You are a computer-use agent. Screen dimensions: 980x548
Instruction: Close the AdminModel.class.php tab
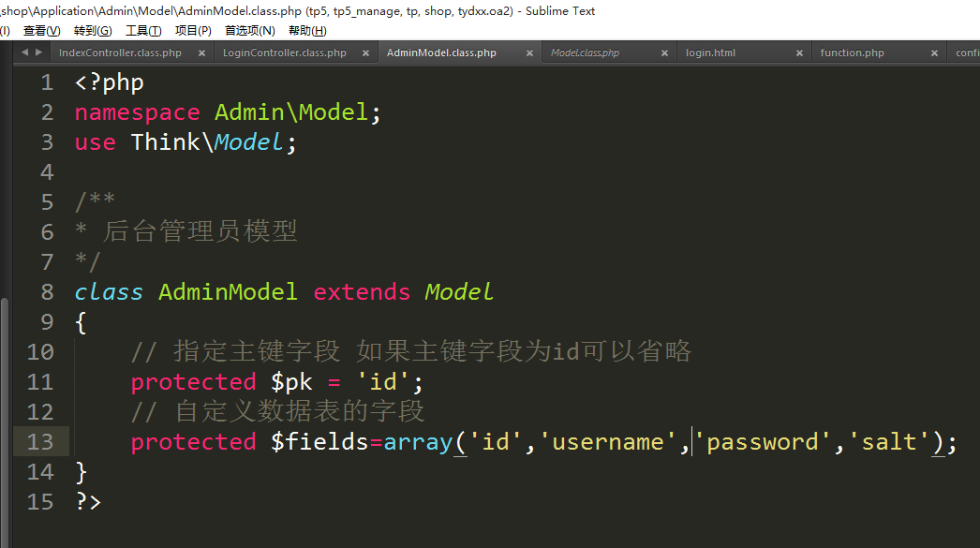[x=529, y=53]
